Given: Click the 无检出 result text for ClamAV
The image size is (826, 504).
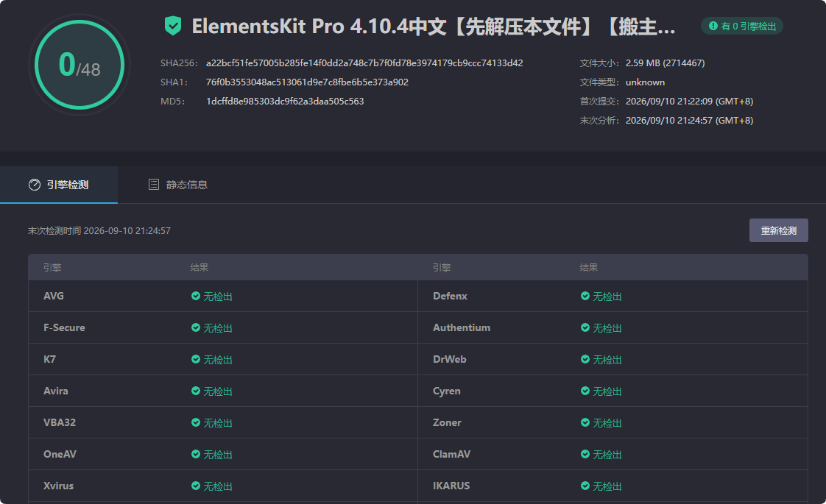Looking at the screenshot, I should pyautogui.click(x=607, y=455).
